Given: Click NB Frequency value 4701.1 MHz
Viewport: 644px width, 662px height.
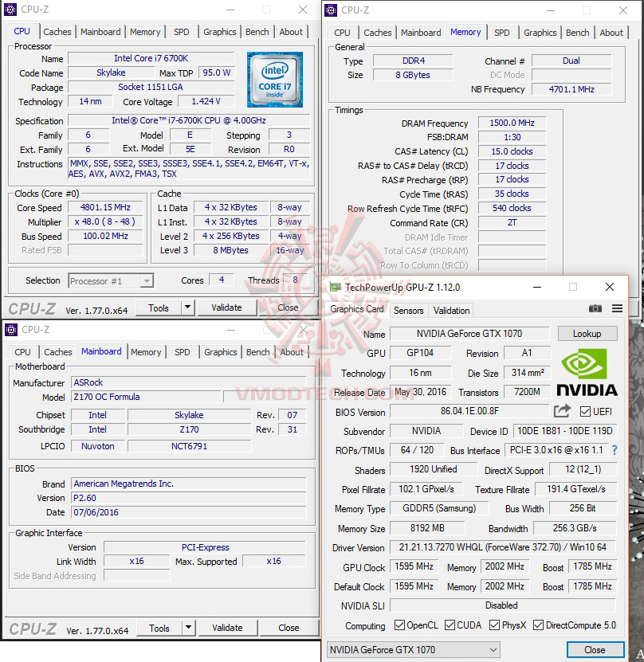Looking at the screenshot, I should [x=571, y=89].
